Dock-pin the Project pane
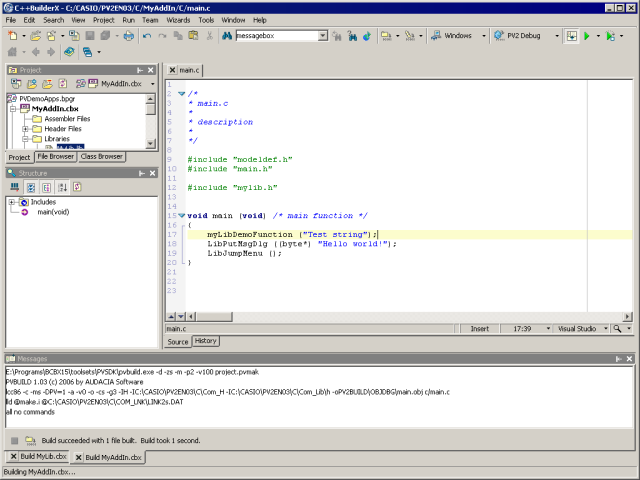This screenshot has width=640, height=480. 140,70
